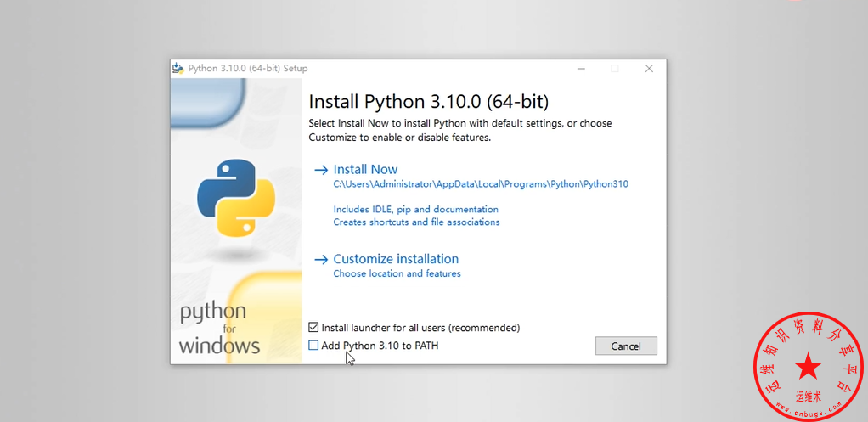Click the 'python for windows' banner text

tap(219, 329)
